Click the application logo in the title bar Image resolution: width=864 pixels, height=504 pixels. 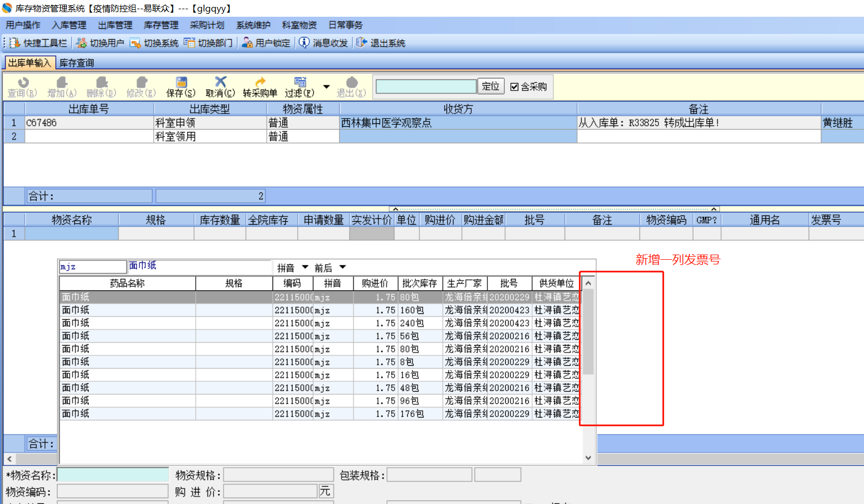(x=7, y=8)
